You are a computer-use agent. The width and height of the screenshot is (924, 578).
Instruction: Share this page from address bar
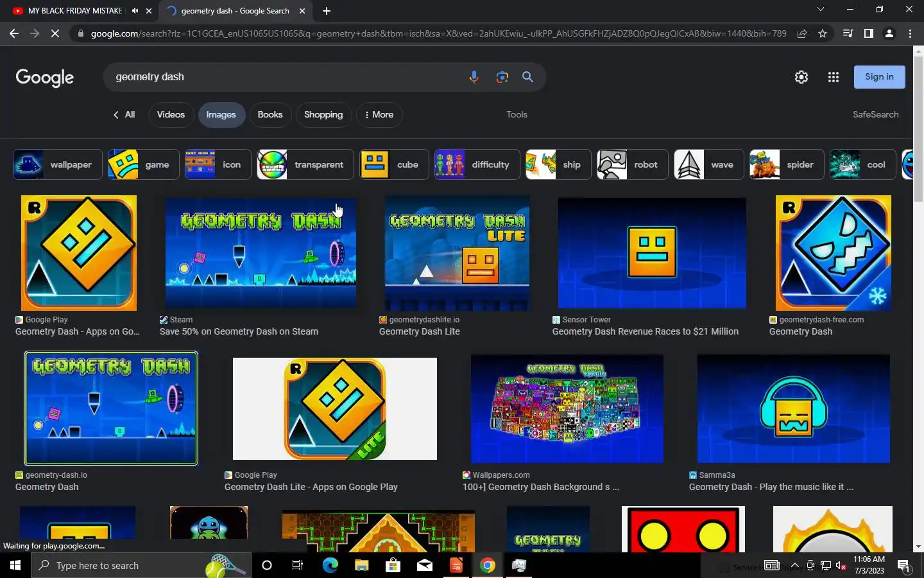[802, 33]
